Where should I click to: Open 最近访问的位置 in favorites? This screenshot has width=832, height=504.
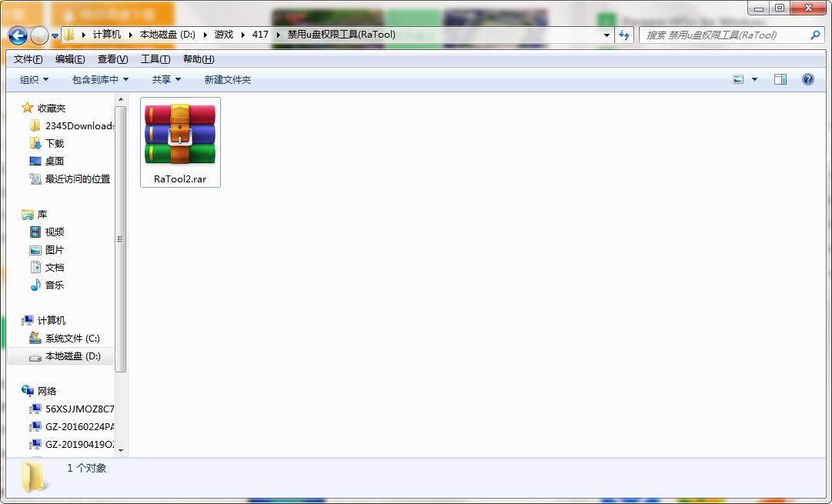pyautogui.click(x=70, y=179)
